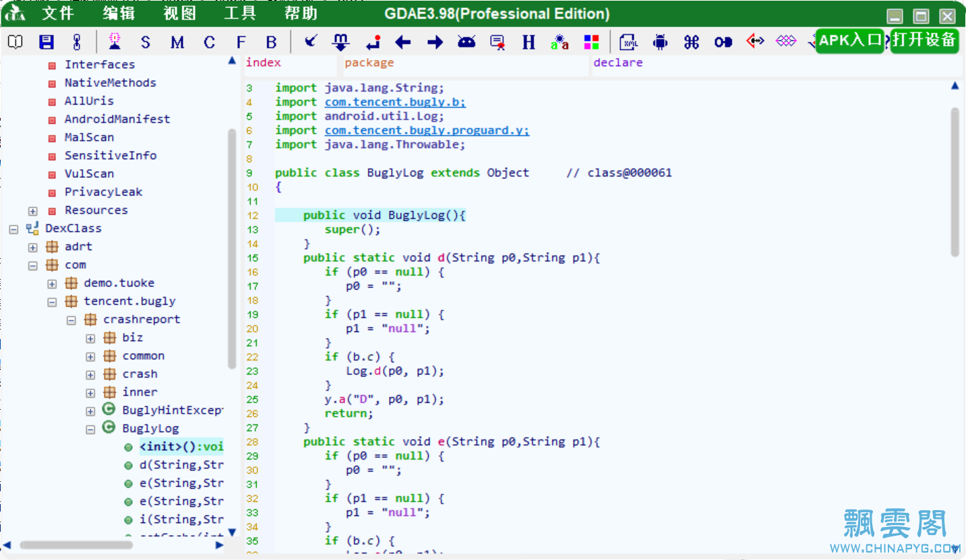Collapse the DexClass tree node

[x=13, y=229]
